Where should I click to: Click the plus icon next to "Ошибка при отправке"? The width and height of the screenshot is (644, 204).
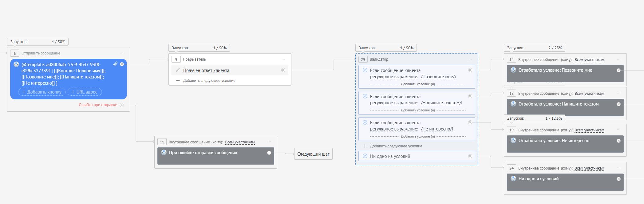click(122, 105)
